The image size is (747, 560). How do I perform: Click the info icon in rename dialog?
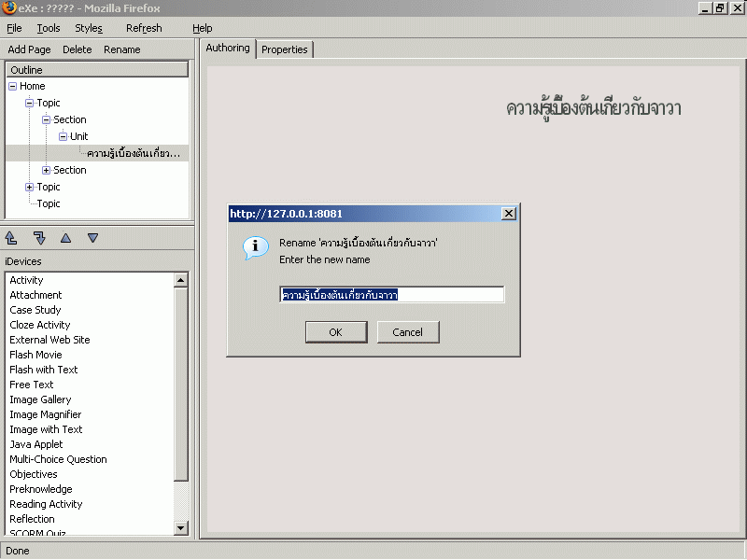[x=255, y=247]
